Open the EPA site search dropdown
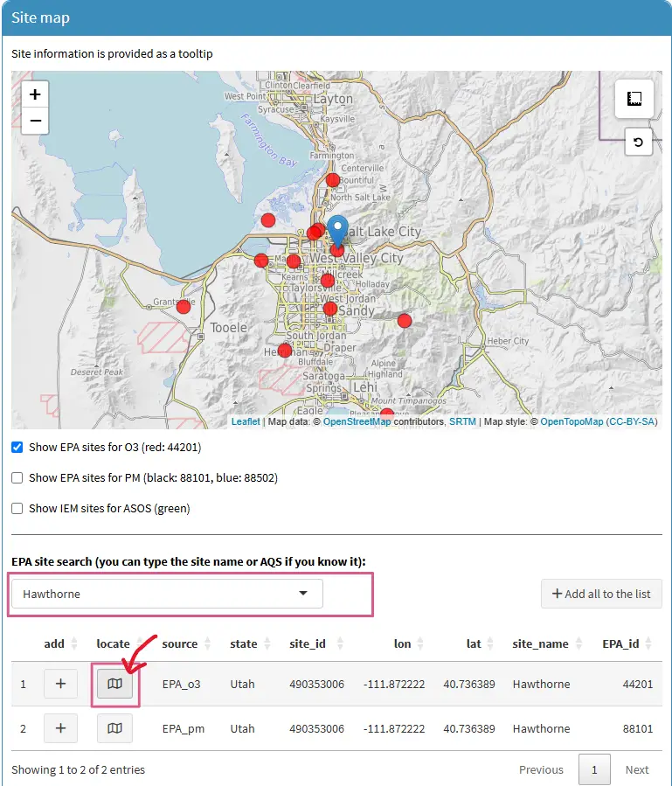Image resolution: width=672 pixels, height=786 pixels. coord(167,594)
